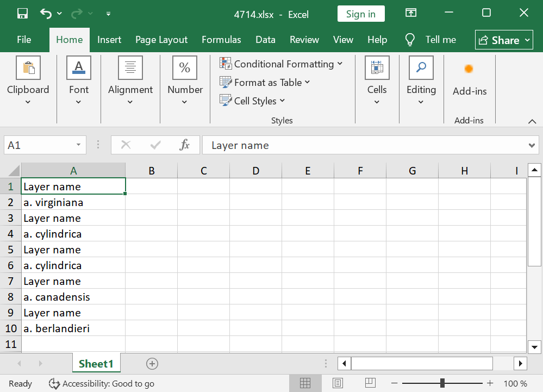The height and width of the screenshot is (392, 543).
Task: Click the Save icon in title bar
Action: click(x=22, y=14)
